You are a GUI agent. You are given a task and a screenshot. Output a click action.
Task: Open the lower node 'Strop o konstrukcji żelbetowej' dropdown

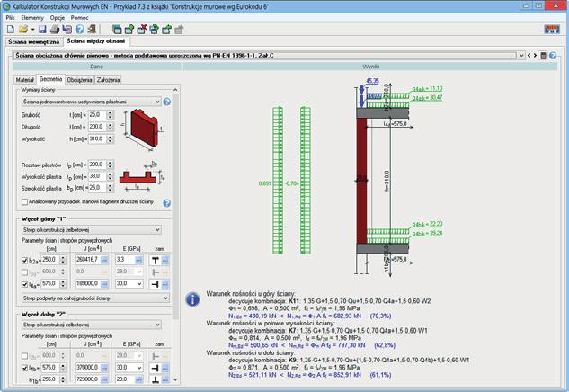[91, 325]
